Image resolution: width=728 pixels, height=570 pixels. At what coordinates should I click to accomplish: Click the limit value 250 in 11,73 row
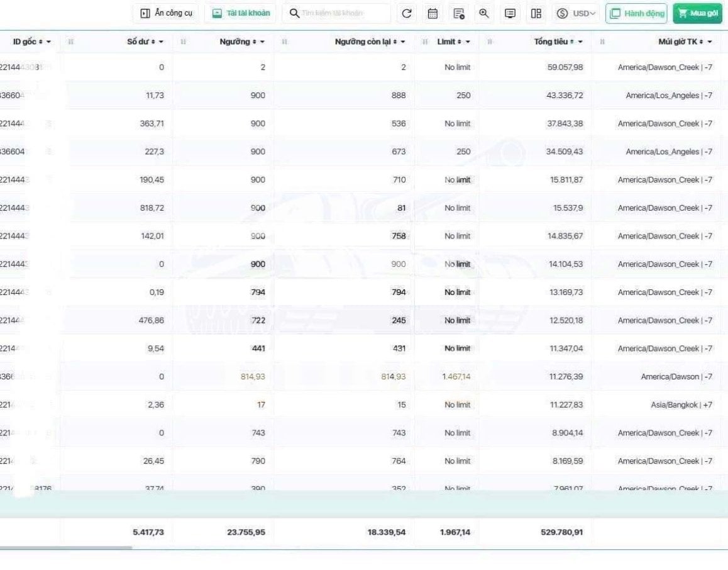(x=463, y=95)
